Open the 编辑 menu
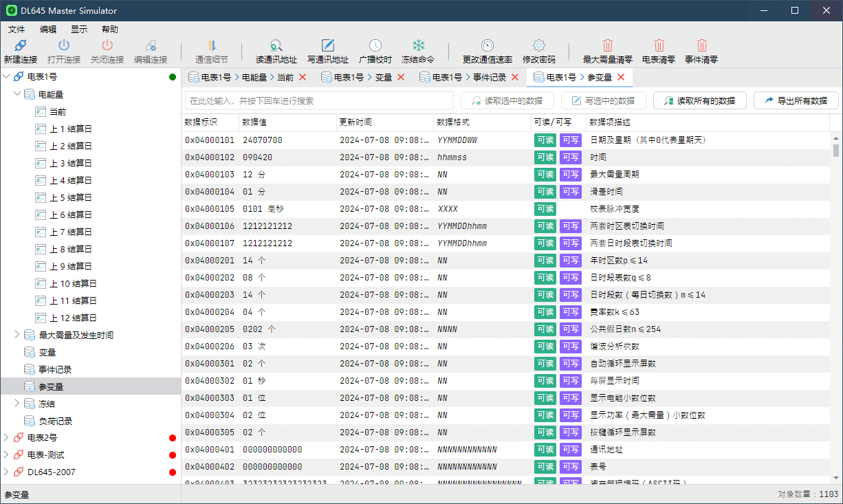The width and height of the screenshot is (843, 504). [x=48, y=30]
